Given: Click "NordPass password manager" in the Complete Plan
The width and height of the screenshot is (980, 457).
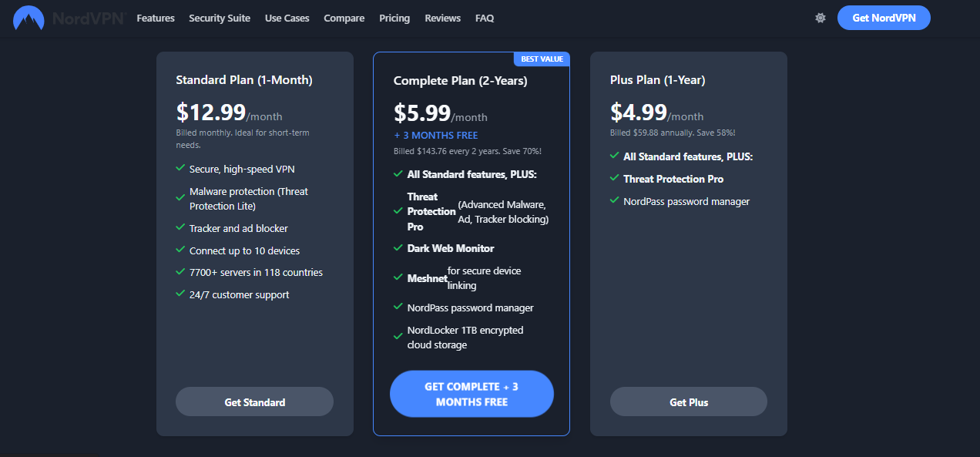Looking at the screenshot, I should (x=471, y=307).
